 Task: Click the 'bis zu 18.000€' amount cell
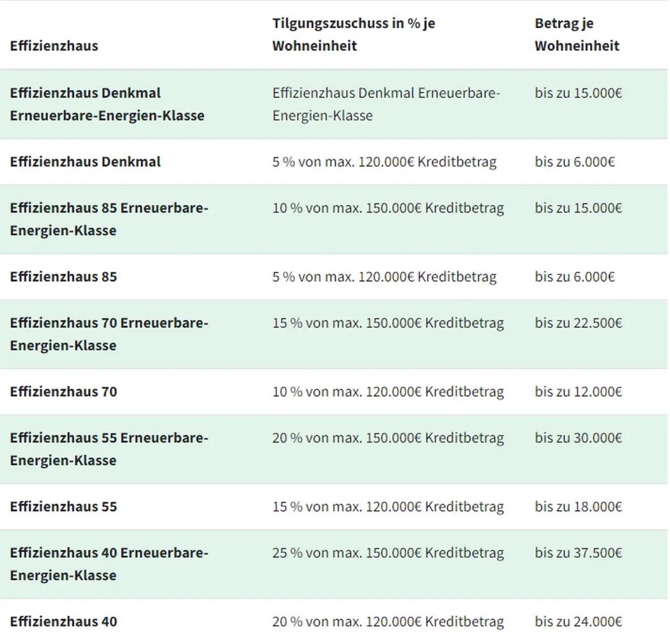pyautogui.click(x=578, y=506)
